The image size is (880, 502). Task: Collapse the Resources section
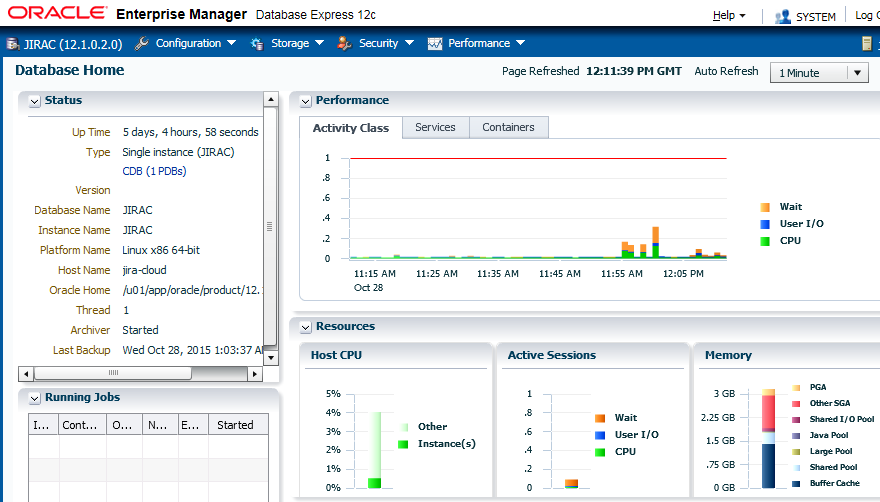(x=305, y=327)
